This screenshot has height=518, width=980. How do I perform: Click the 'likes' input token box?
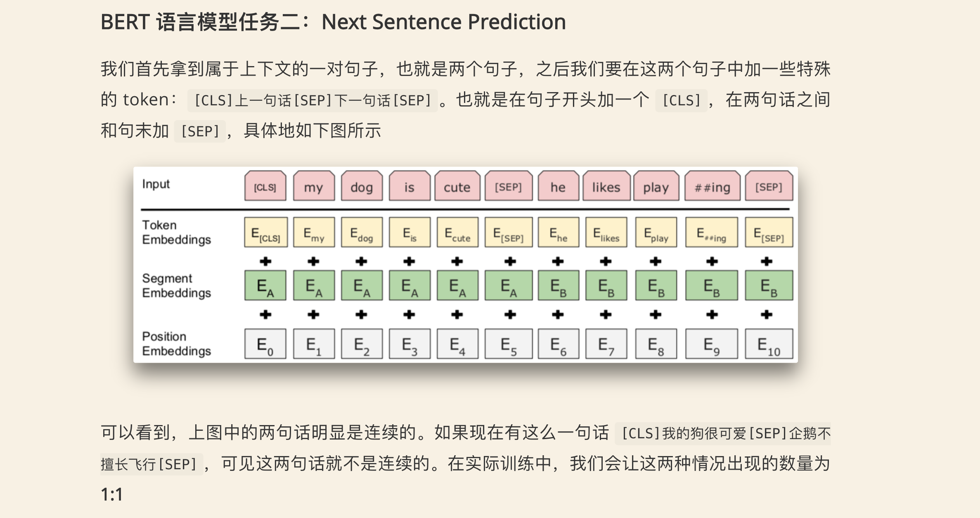[x=606, y=187]
